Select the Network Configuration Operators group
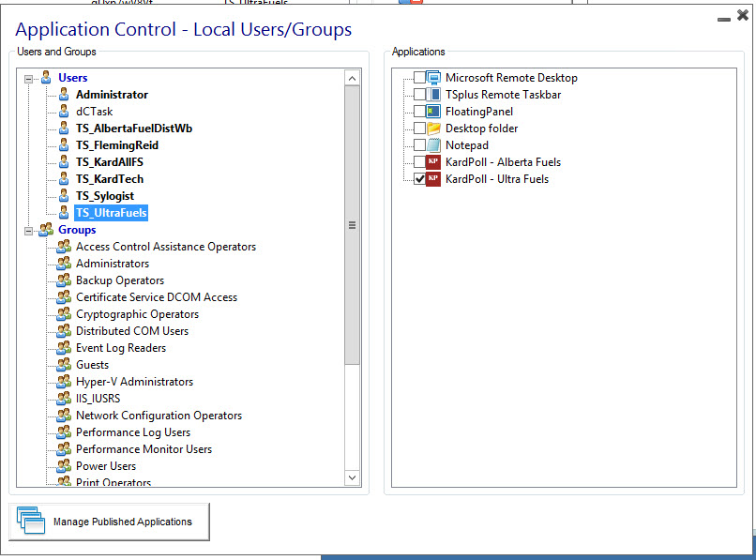 pyautogui.click(x=159, y=416)
